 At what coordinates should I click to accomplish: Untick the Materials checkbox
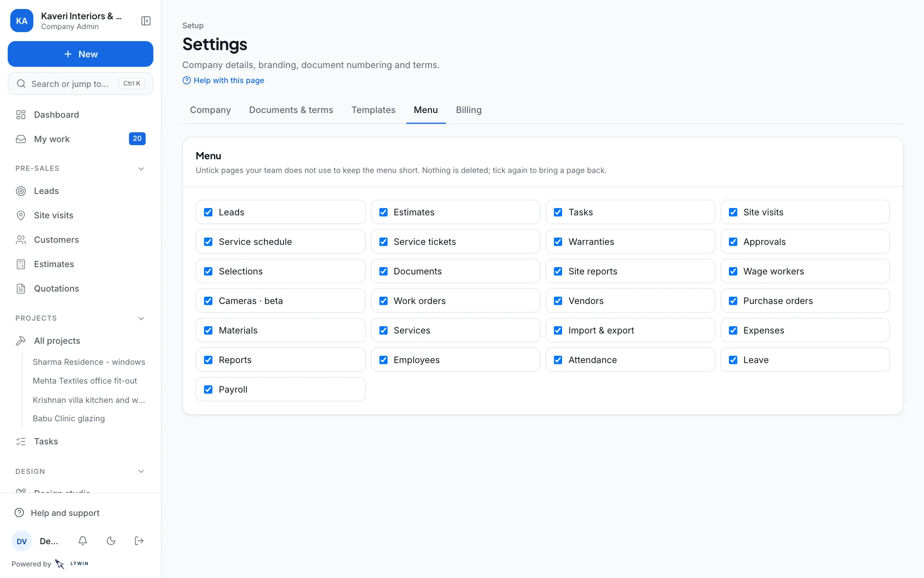(x=208, y=331)
